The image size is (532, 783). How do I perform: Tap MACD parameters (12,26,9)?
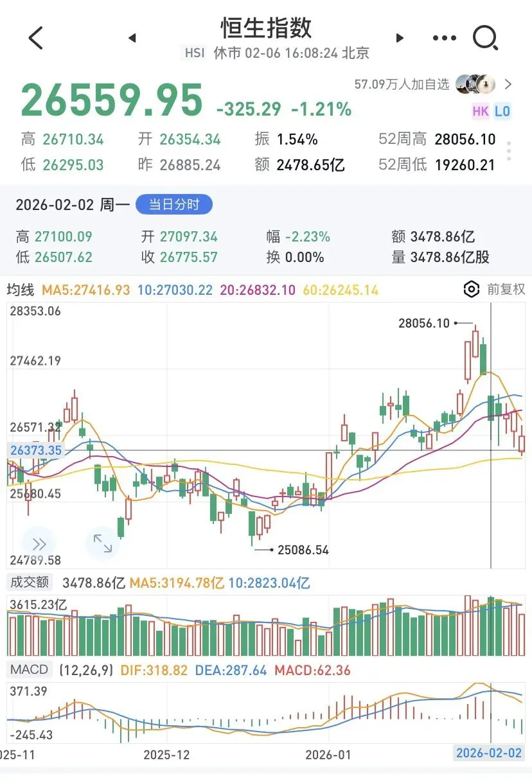coord(86,671)
